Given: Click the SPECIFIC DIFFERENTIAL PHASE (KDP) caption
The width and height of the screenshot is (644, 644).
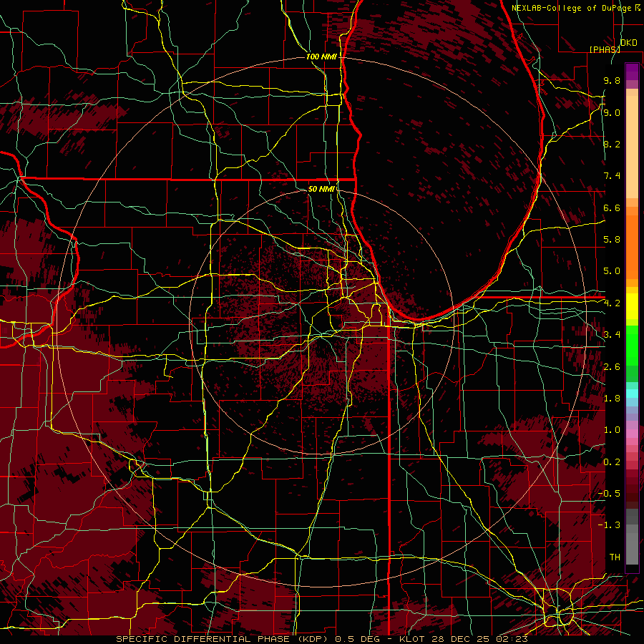Looking at the screenshot, I should [x=223, y=639].
